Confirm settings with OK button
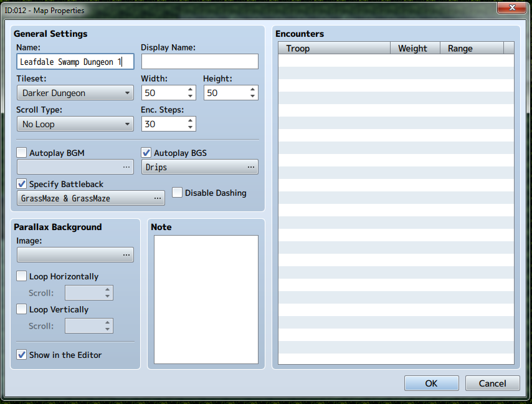 point(432,383)
